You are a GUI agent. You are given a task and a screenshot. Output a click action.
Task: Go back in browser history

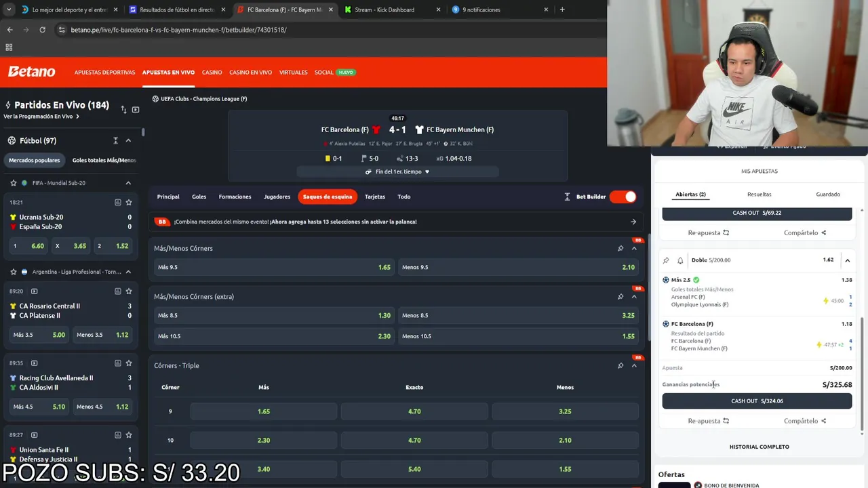(9, 30)
